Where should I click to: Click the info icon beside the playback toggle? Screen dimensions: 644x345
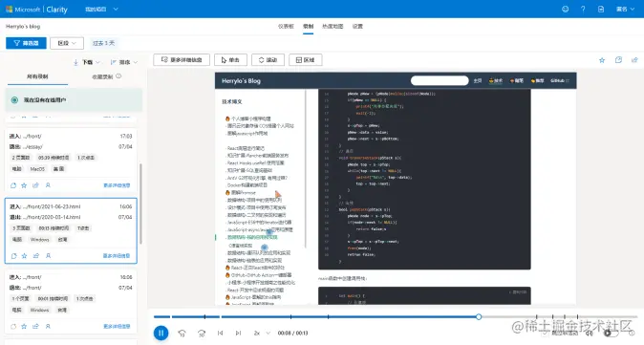click(632, 334)
